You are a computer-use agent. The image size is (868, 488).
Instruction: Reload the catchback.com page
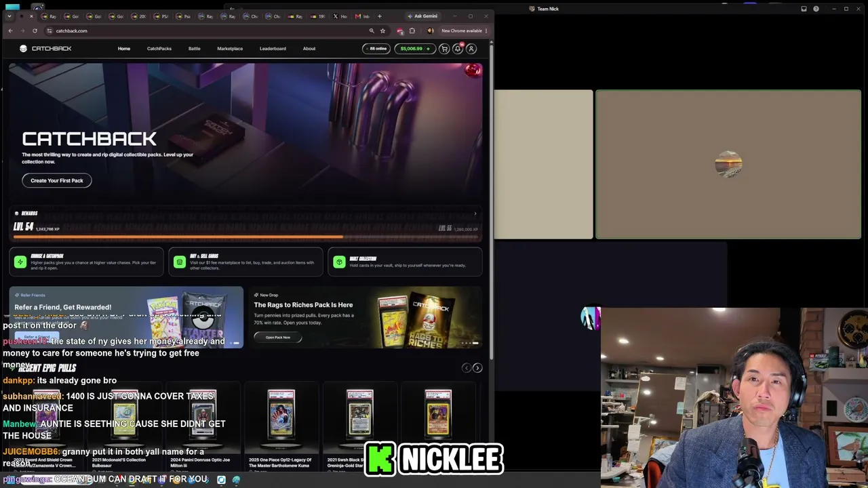point(35,30)
